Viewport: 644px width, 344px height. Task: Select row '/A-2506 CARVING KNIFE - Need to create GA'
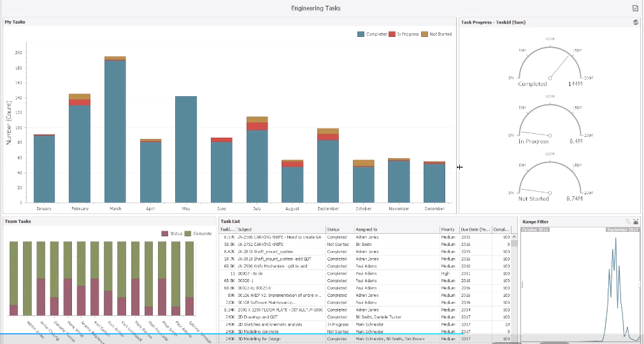point(365,237)
